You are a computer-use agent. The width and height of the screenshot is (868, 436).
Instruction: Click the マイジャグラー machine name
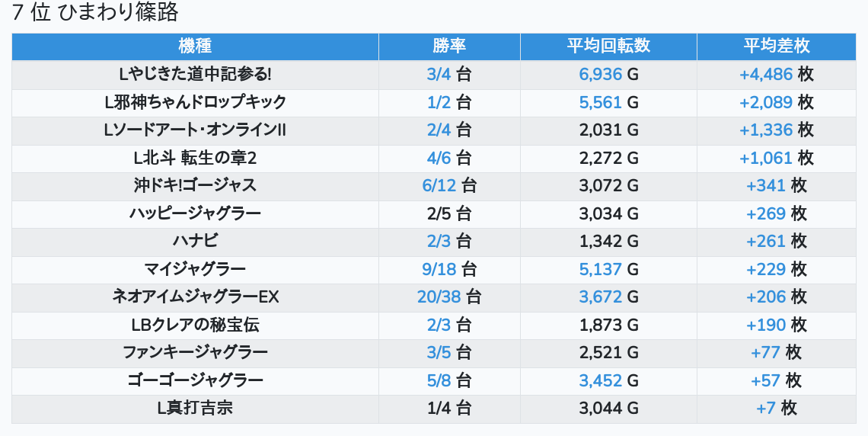tap(195, 269)
